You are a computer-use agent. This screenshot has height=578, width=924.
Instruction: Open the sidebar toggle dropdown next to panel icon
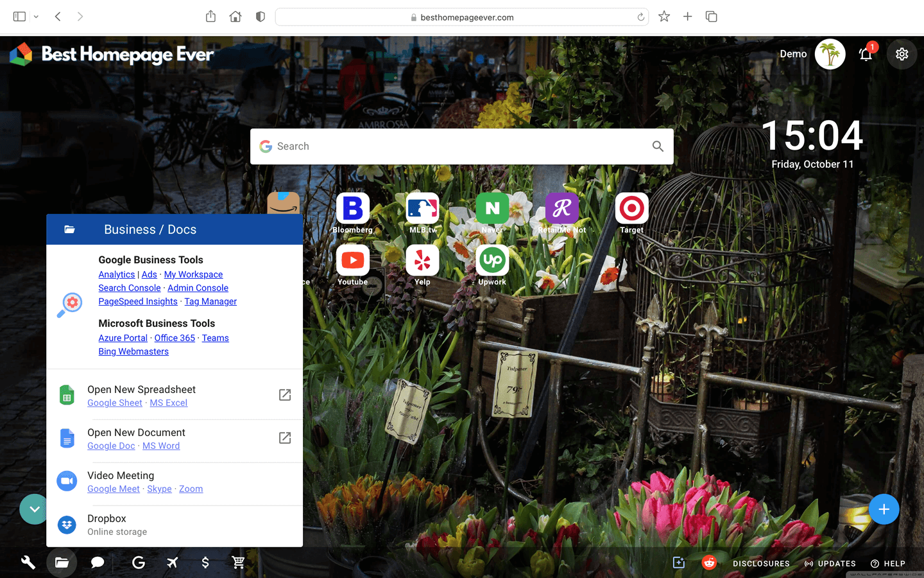click(x=36, y=17)
